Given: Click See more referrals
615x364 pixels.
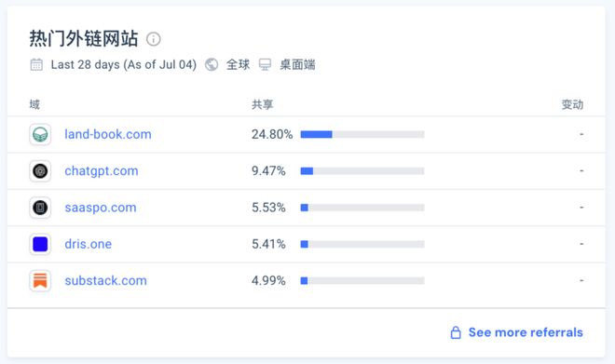Looking at the screenshot, I should point(526,332).
